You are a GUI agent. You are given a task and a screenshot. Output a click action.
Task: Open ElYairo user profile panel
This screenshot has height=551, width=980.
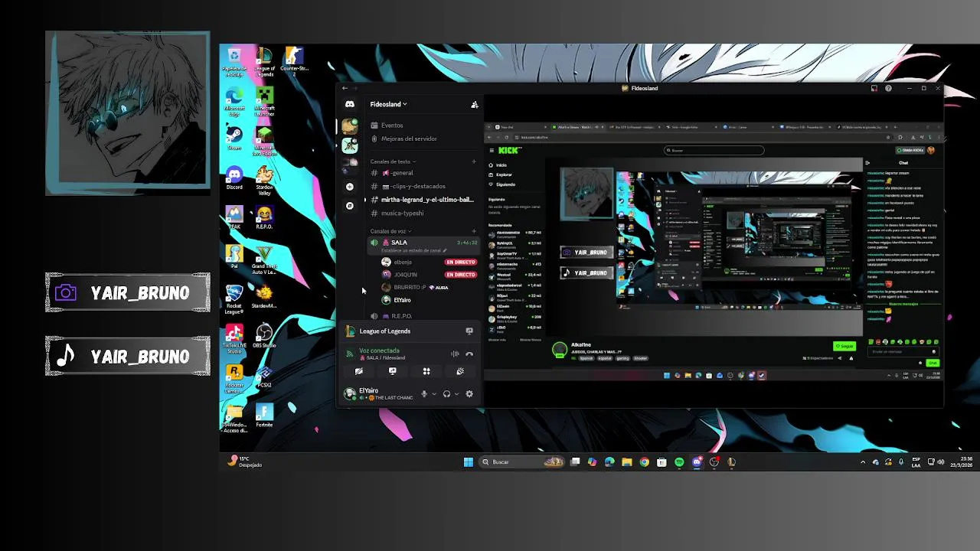(x=379, y=394)
